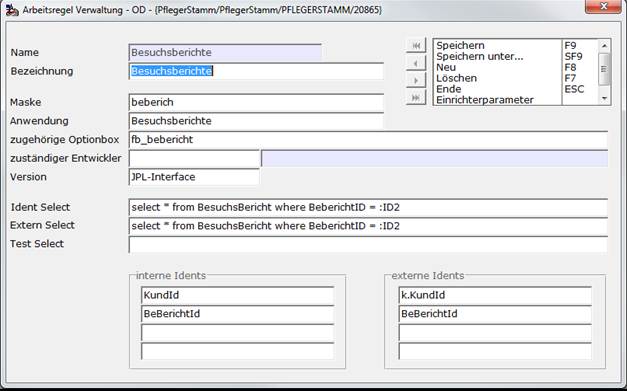
Task: Click the zuständiger Entwickler input field
Action: click(194, 158)
